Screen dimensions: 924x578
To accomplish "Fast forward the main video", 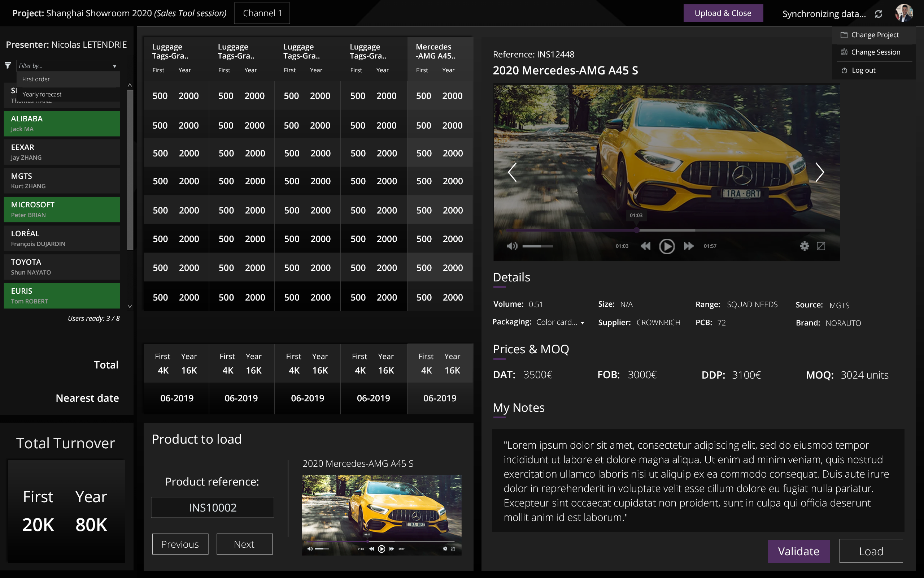I will pyautogui.click(x=689, y=246).
